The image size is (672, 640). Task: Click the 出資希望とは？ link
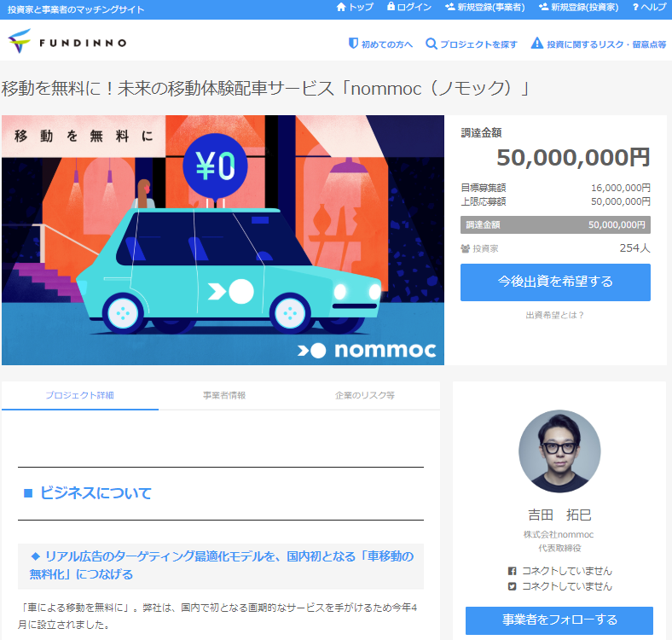click(x=555, y=315)
